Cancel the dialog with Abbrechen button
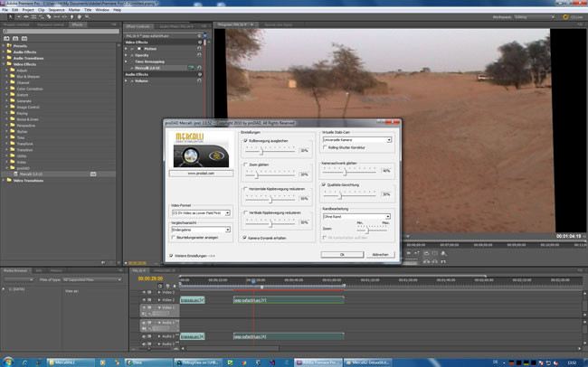 point(380,254)
